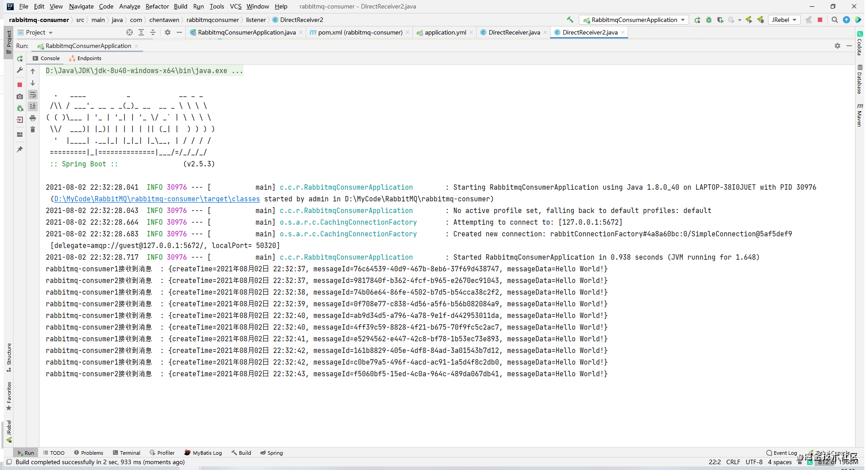Hide the Run tool window
868x470 pixels.
pos(849,46)
